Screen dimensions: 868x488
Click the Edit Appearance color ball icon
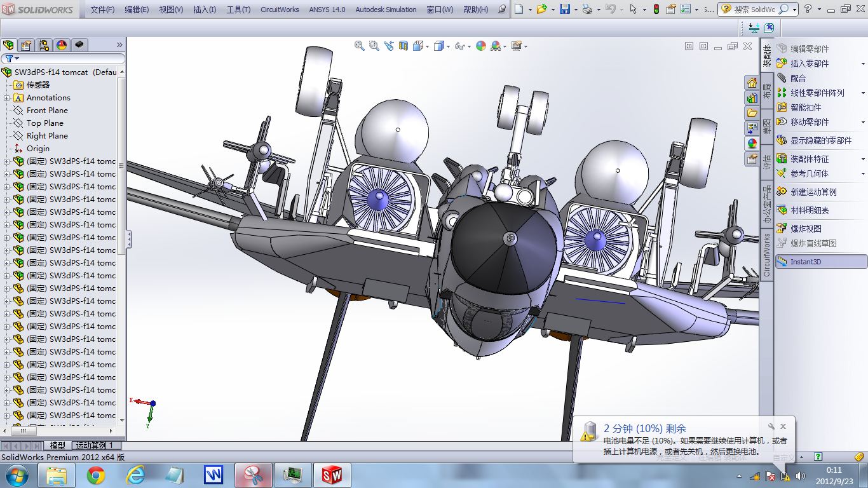coord(481,46)
